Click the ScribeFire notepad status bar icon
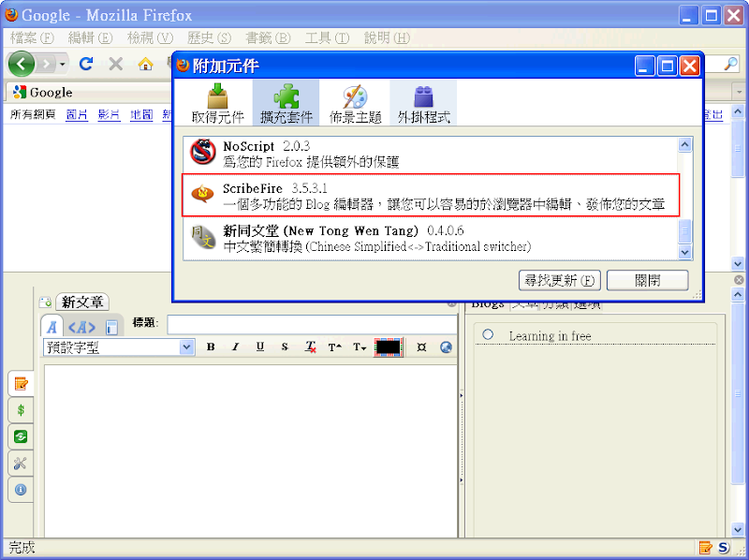Screen dimensions: 749x560 [706, 548]
